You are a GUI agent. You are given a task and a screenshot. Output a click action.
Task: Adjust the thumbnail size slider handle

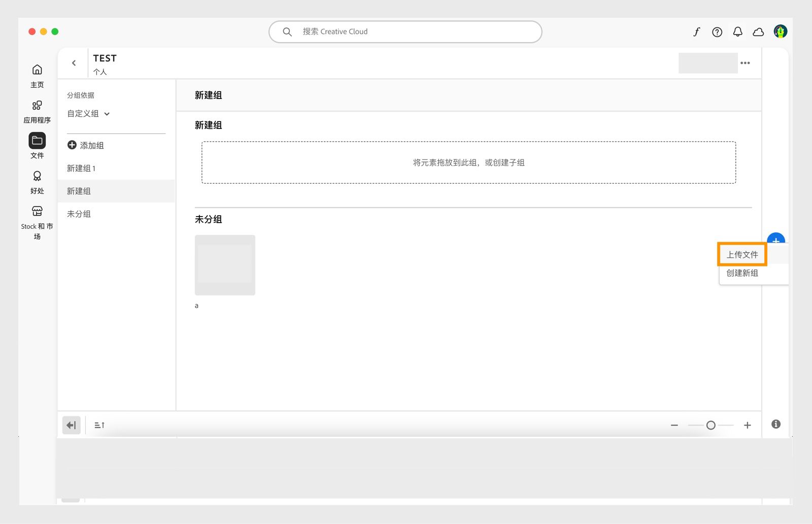pyautogui.click(x=711, y=425)
